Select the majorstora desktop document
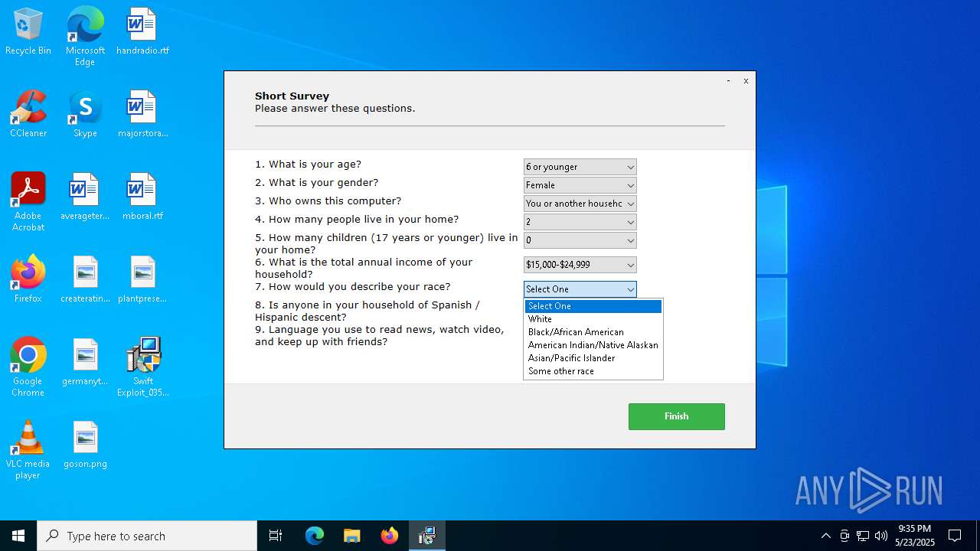The height and width of the screenshot is (551, 980). 142,114
